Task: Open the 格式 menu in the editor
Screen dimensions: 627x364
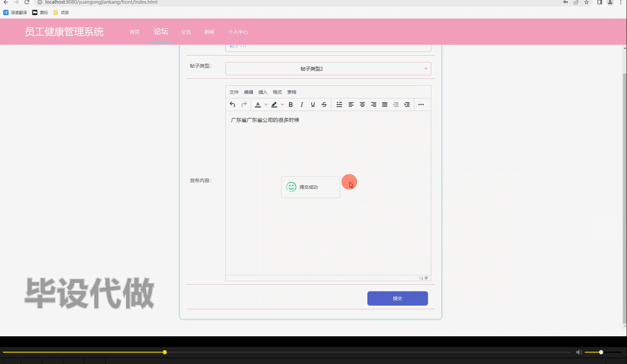Action: coord(277,92)
